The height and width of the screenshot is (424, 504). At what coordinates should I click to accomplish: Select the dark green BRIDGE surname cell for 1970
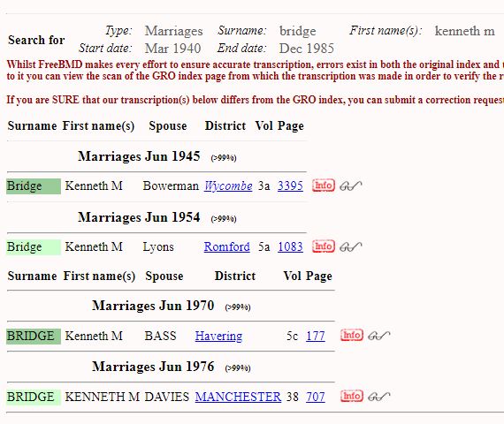pyautogui.click(x=34, y=337)
